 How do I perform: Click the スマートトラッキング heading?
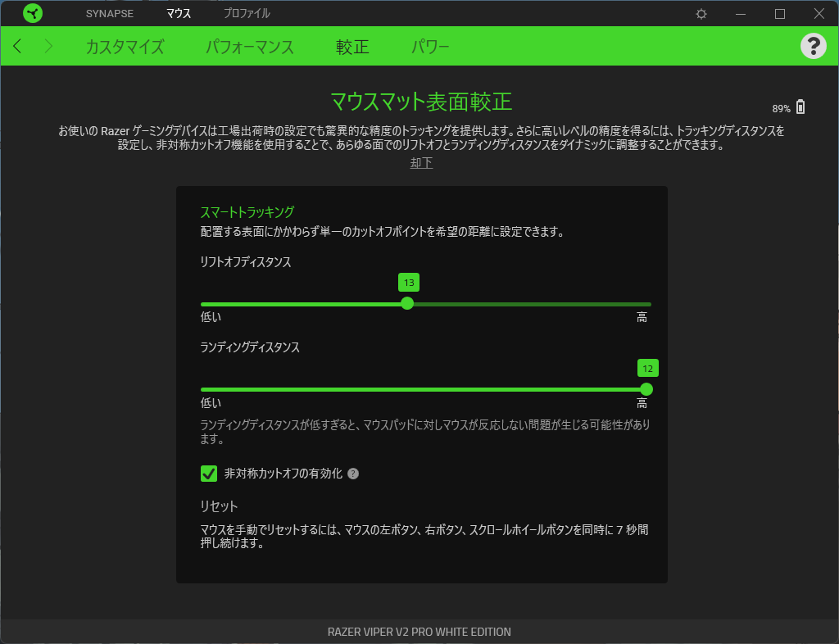(x=247, y=212)
